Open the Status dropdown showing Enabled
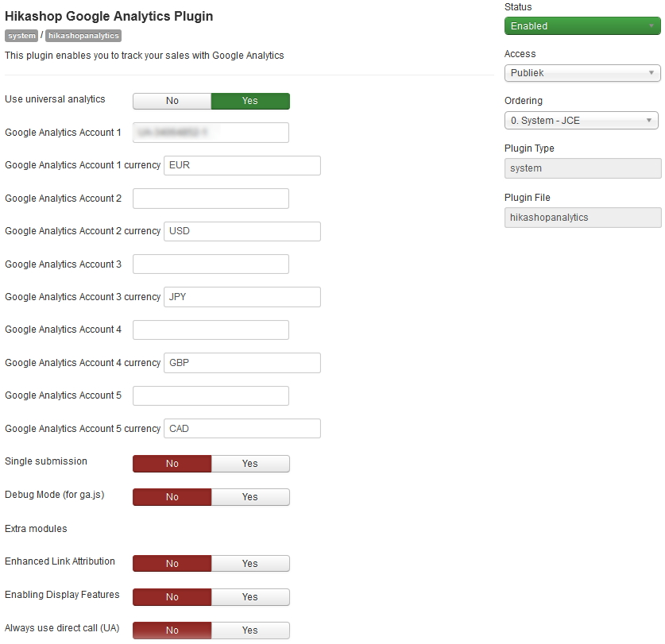The image size is (665, 644). point(582,26)
